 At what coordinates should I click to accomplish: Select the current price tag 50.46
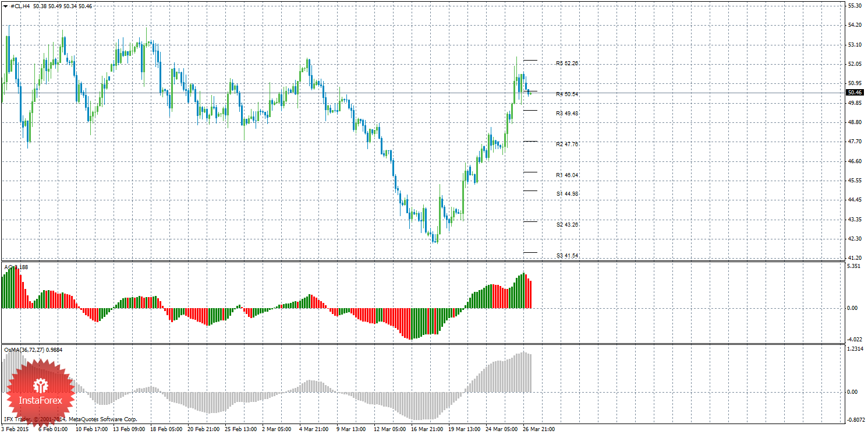[x=855, y=92]
